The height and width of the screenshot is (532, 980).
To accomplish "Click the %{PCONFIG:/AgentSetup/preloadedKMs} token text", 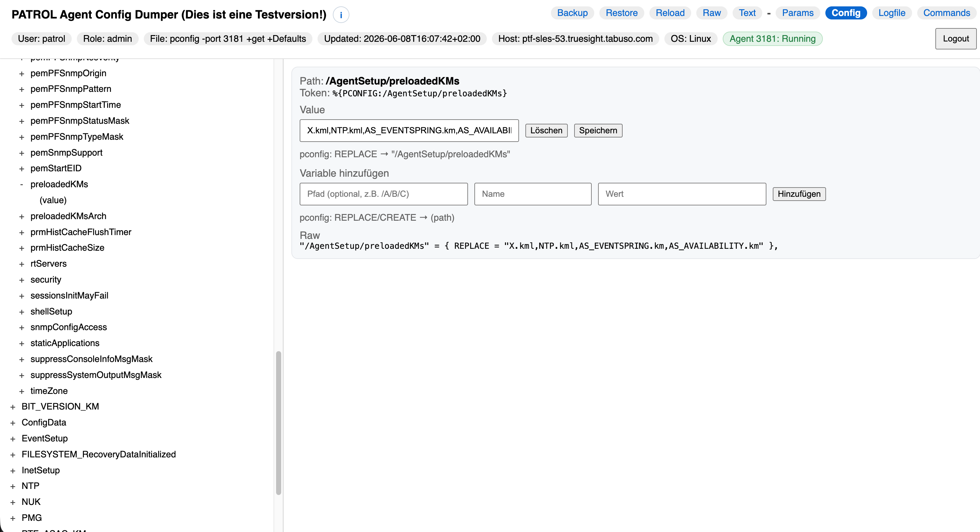I will [x=420, y=94].
